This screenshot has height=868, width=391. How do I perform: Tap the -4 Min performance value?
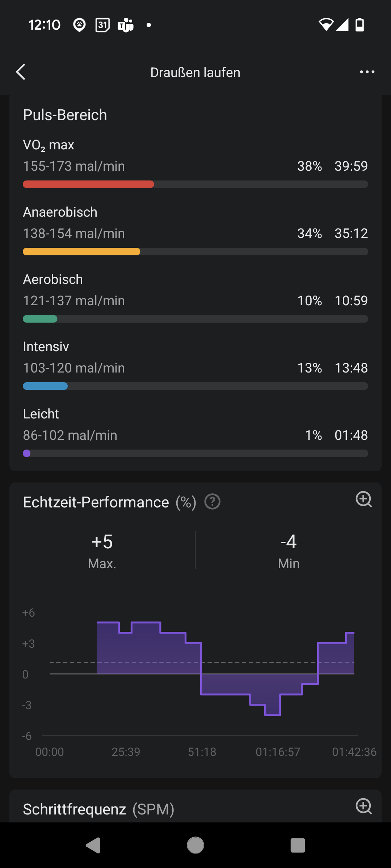289,550
